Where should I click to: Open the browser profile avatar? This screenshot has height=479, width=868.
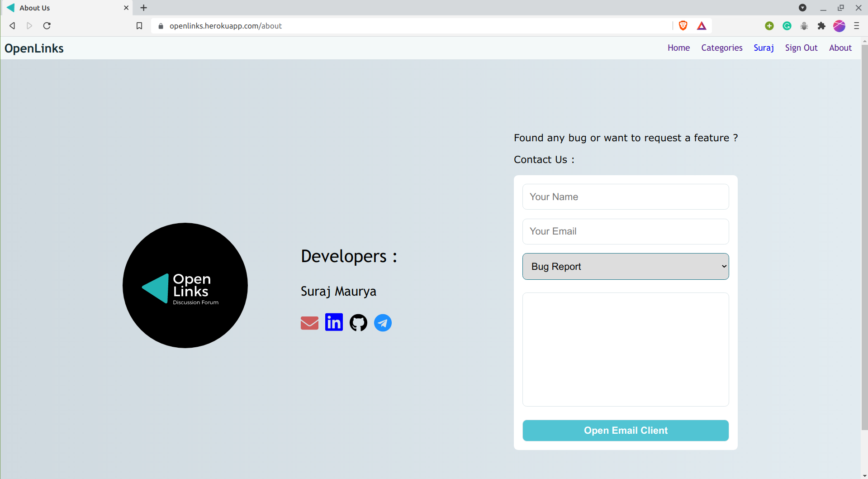839,26
